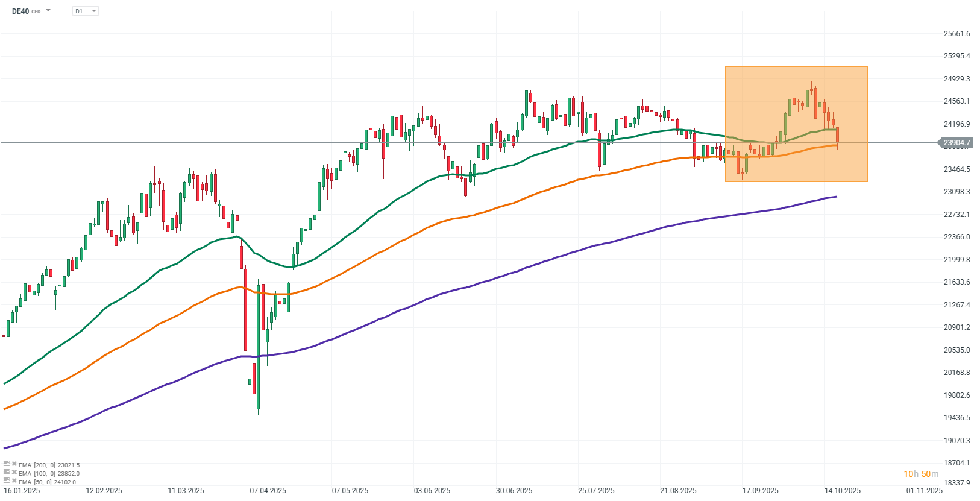Open settings for the EMA 50 indicator

point(7,481)
